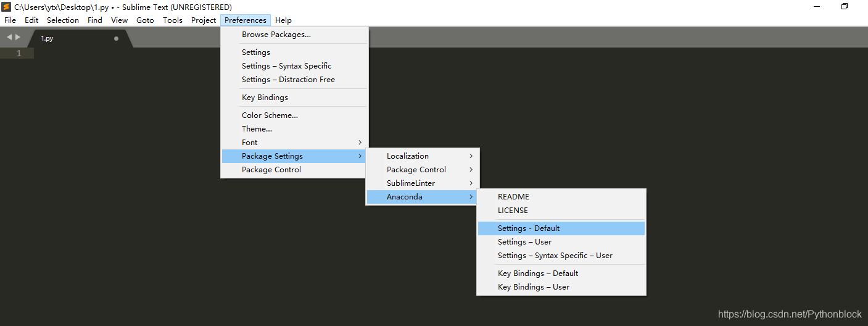The image size is (868, 326).
Task: Open the Goto menu
Action: pos(146,20)
